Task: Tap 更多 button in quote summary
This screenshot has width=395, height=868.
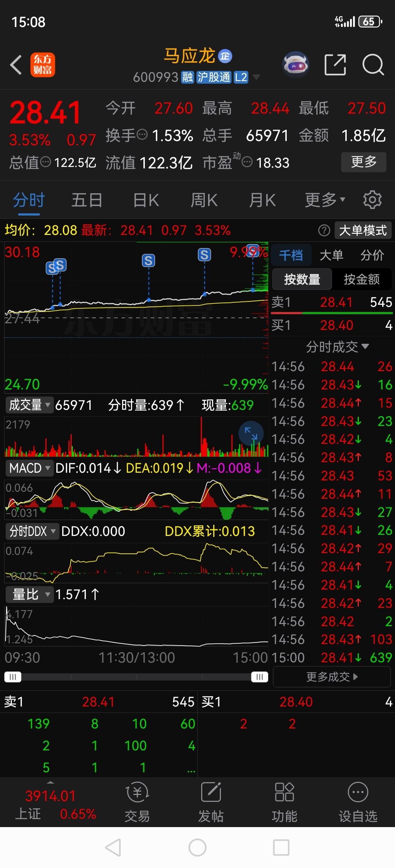Action: (x=364, y=162)
